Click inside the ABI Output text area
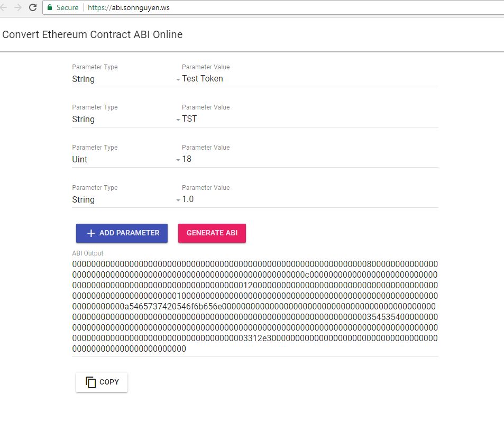Viewport: 504px width, 430px height. tap(255, 306)
